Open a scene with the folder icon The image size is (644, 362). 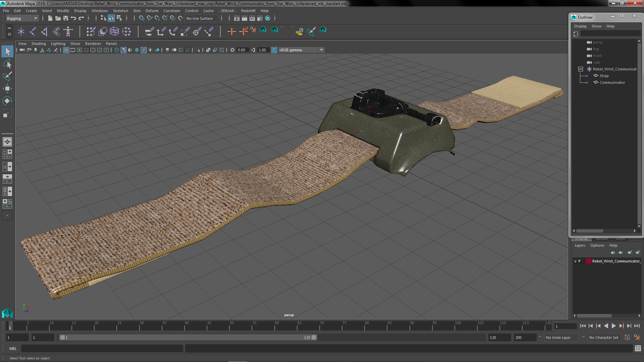[58, 18]
